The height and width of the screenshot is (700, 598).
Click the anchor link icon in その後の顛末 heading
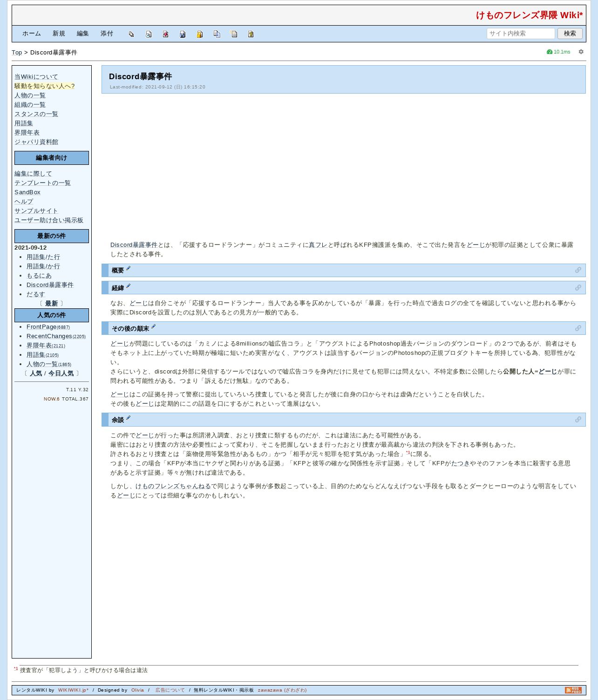pyautogui.click(x=578, y=328)
